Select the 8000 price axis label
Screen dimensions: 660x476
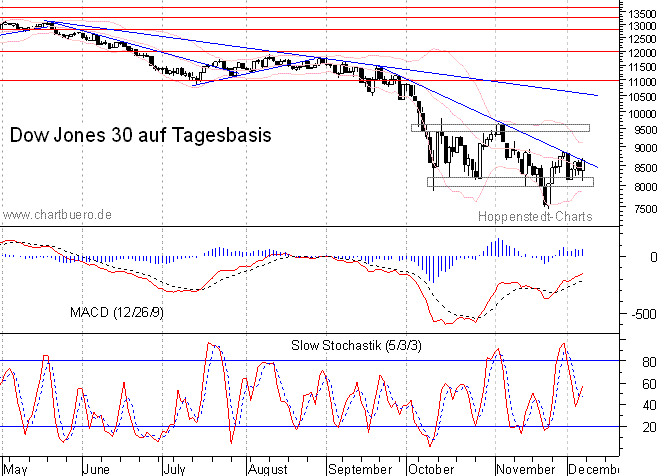[x=646, y=186]
